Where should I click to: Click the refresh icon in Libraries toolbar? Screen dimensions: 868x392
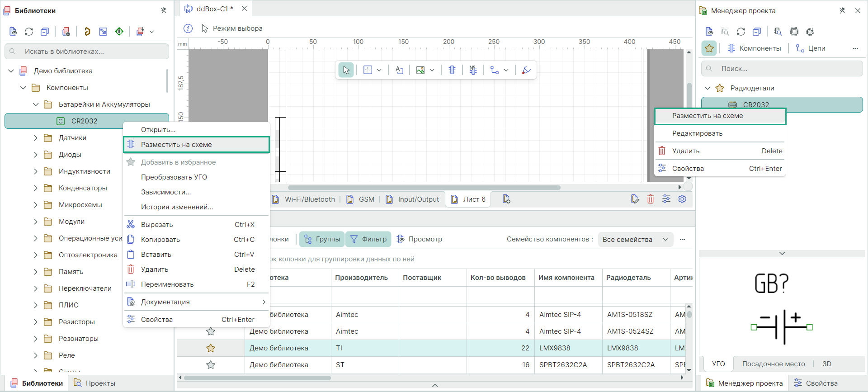pyautogui.click(x=29, y=32)
